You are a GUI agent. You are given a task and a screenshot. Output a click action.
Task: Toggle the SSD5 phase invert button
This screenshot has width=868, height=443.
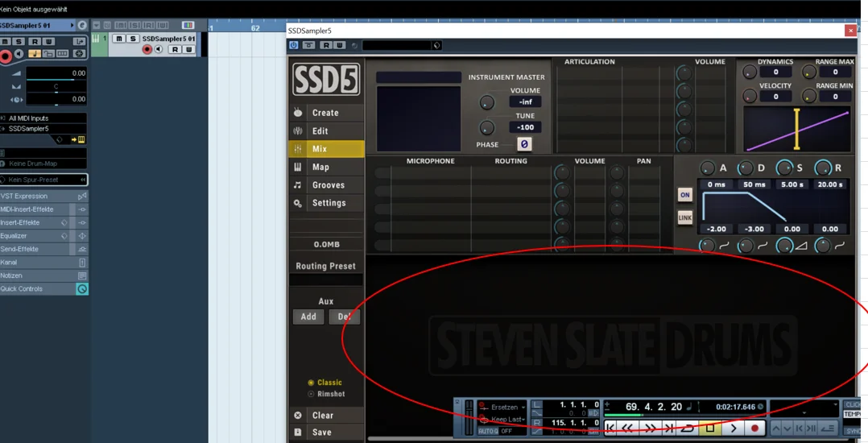(523, 144)
